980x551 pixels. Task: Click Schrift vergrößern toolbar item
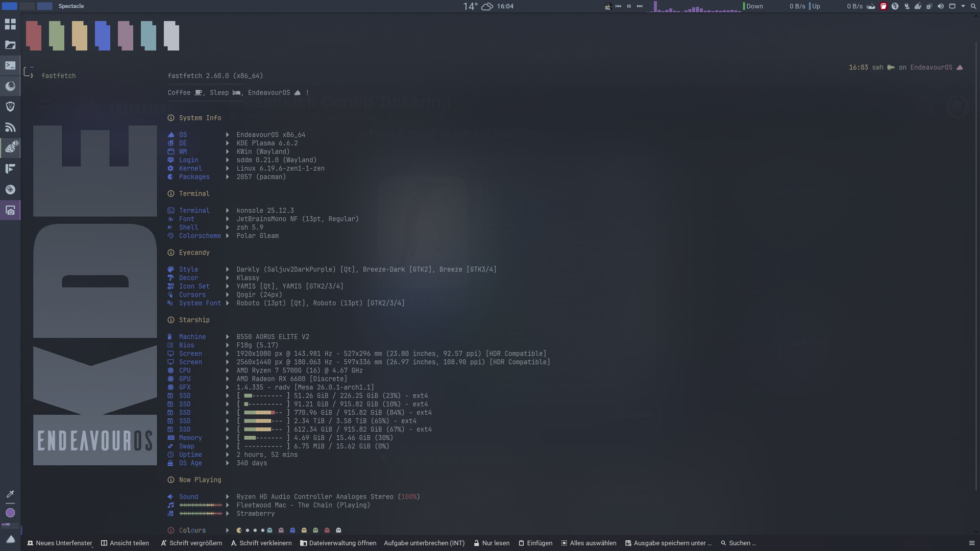[x=191, y=543]
